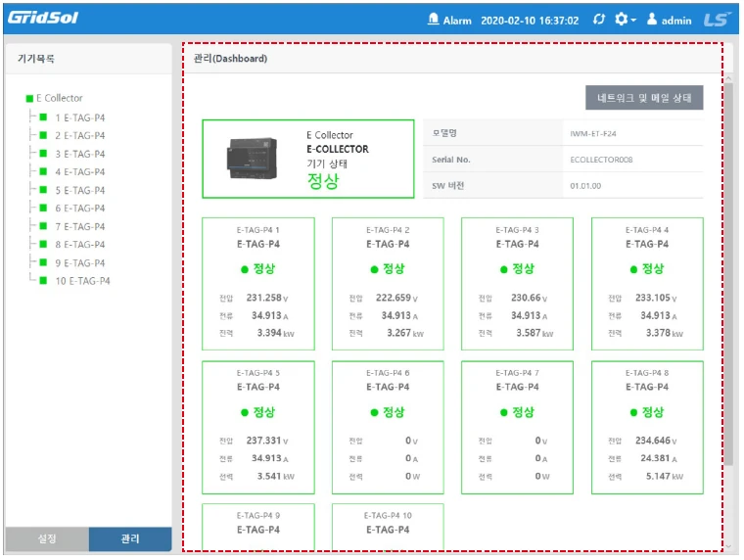Click the admin user icon

tap(652, 20)
